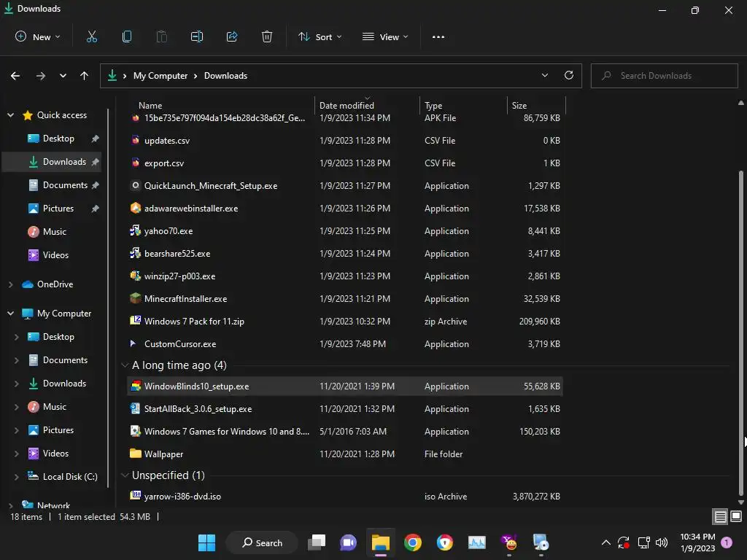This screenshot has width=747, height=560.
Task: Expand the address bar history dropdown
Action: pos(544,75)
